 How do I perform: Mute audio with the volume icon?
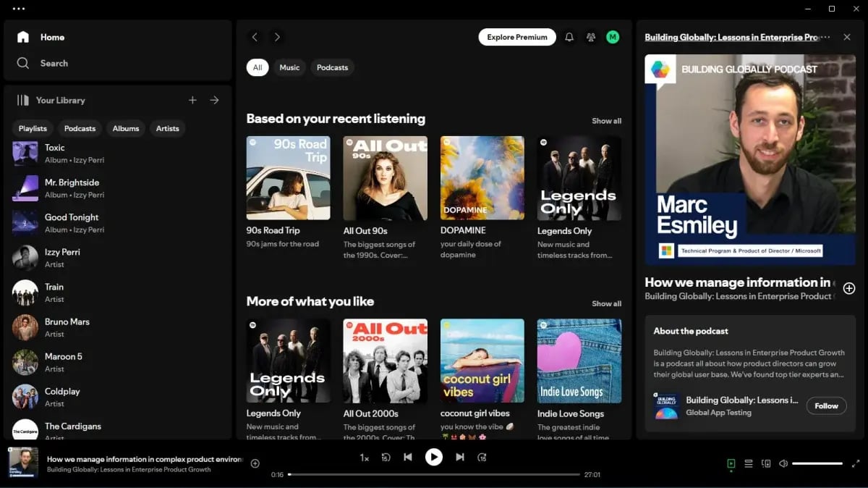point(783,463)
